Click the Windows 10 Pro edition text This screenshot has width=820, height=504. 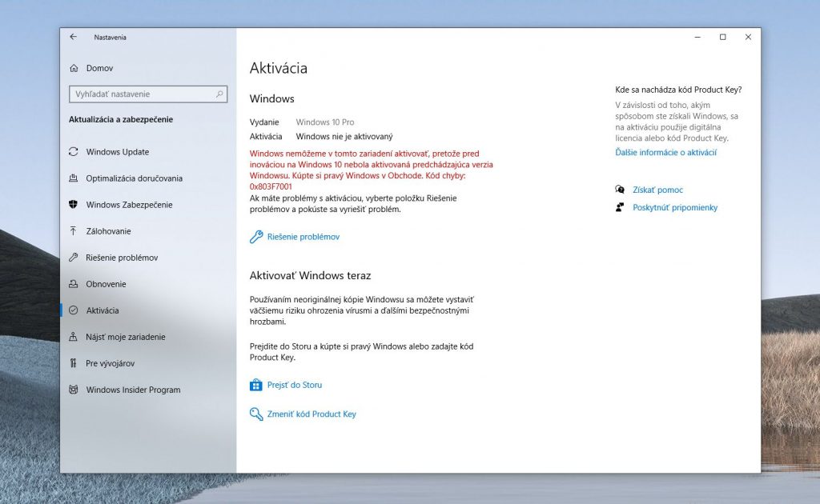click(x=325, y=122)
